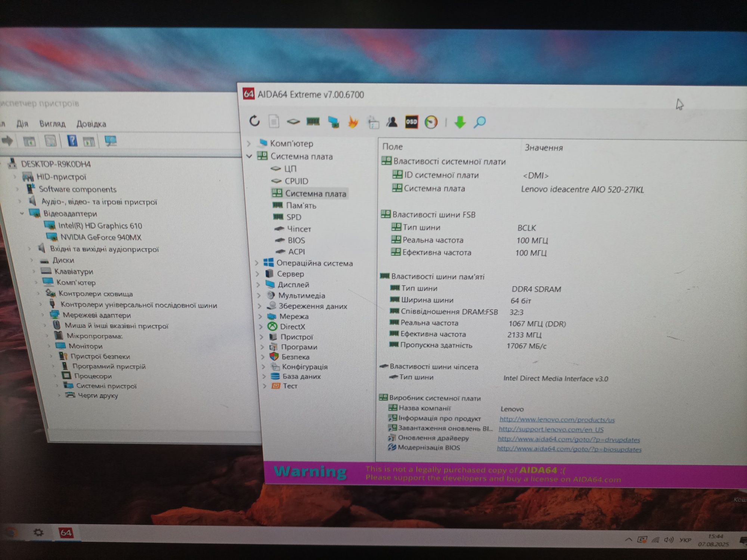Open Settings gear on the taskbar
Screen dimensions: 747x560
pos(38,532)
